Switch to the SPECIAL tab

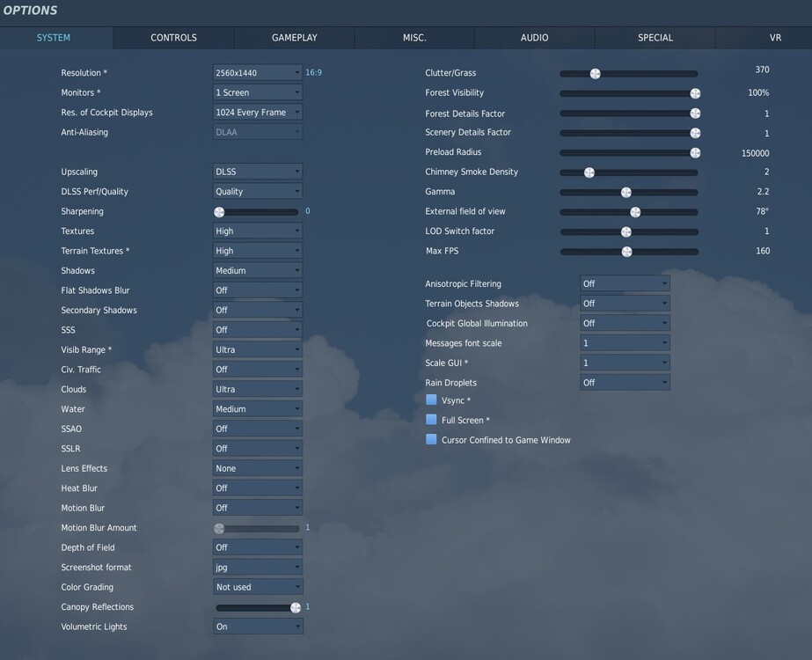(x=655, y=38)
